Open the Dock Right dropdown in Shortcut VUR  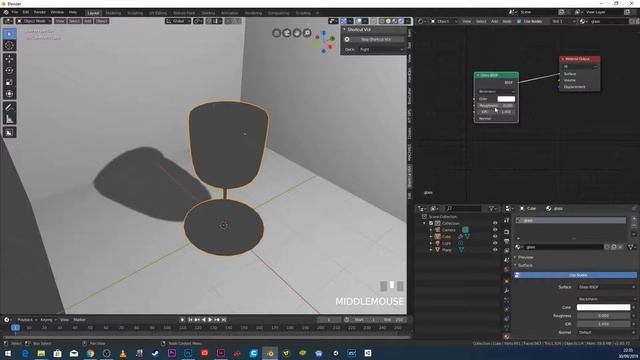coord(381,49)
